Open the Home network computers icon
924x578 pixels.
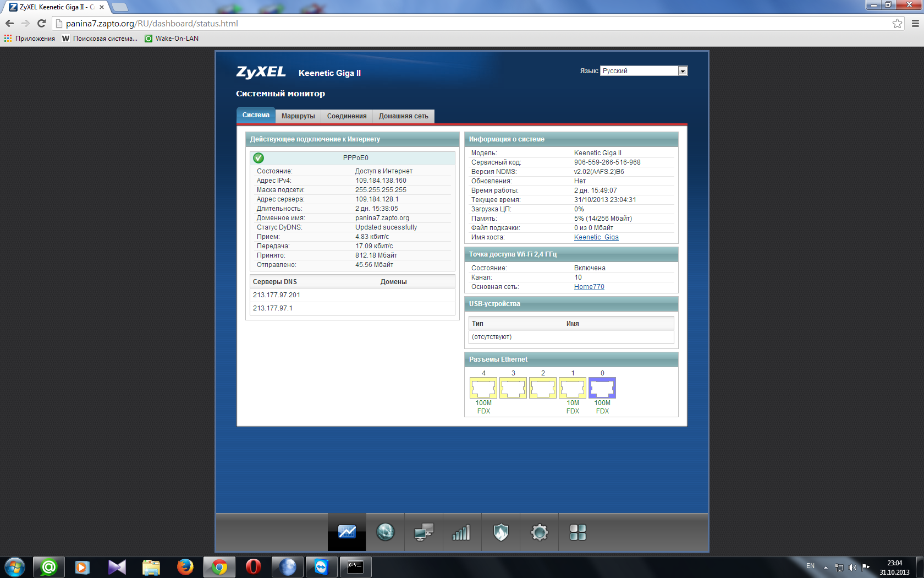point(424,532)
